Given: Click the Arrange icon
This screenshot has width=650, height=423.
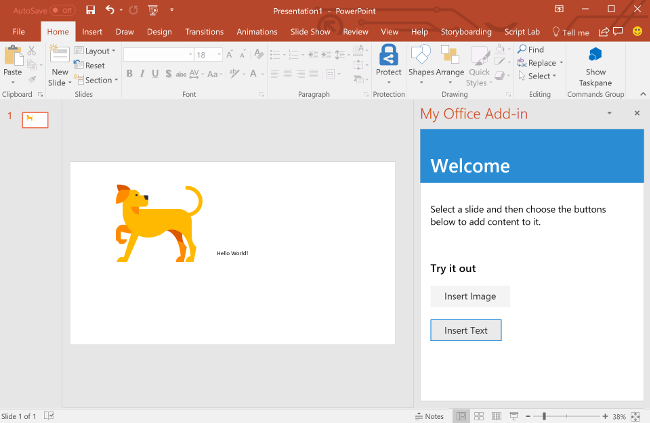Looking at the screenshot, I should pyautogui.click(x=450, y=56).
